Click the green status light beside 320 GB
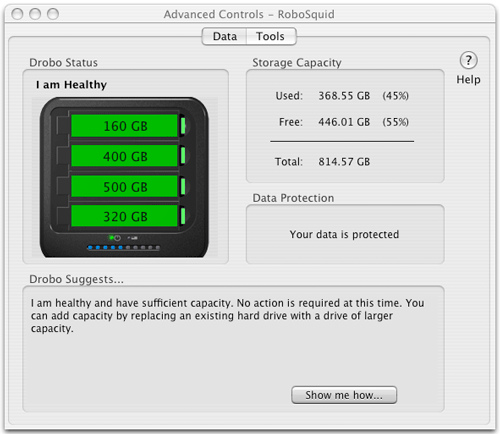Screen dimensions: 500x434 point(183,216)
